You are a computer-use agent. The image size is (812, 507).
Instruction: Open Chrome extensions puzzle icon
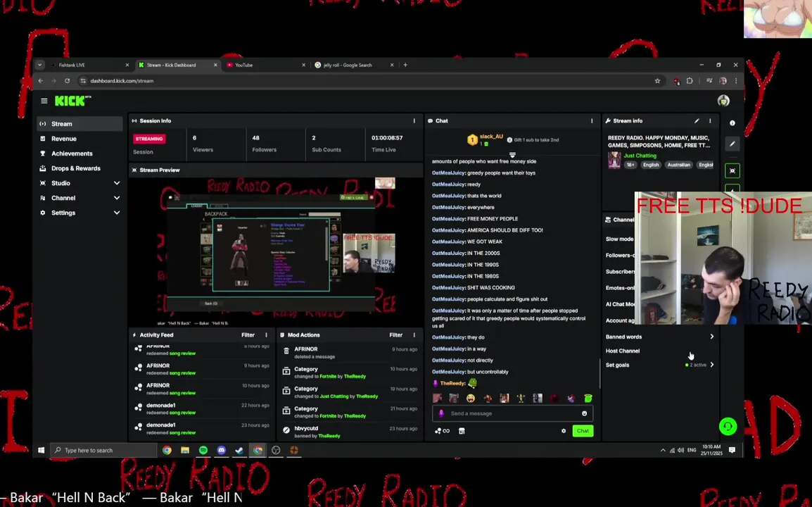pos(690,81)
